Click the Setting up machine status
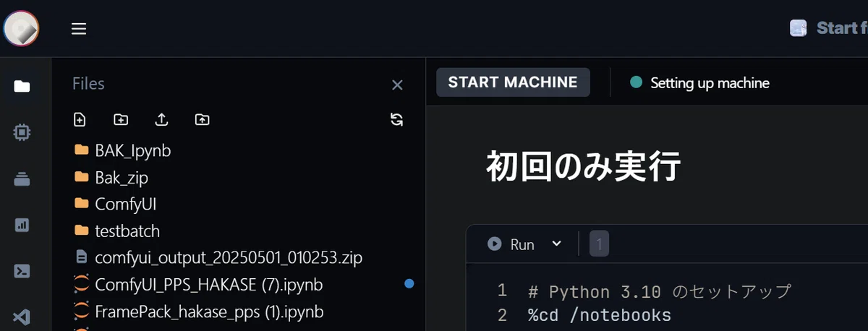The height and width of the screenshot is (331, 868). [699, 83]
